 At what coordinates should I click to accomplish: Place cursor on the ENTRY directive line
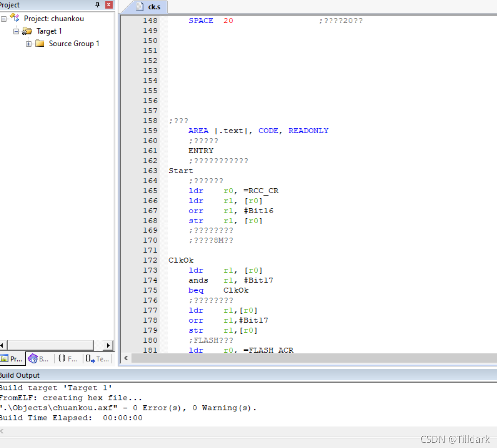point(201,151)
